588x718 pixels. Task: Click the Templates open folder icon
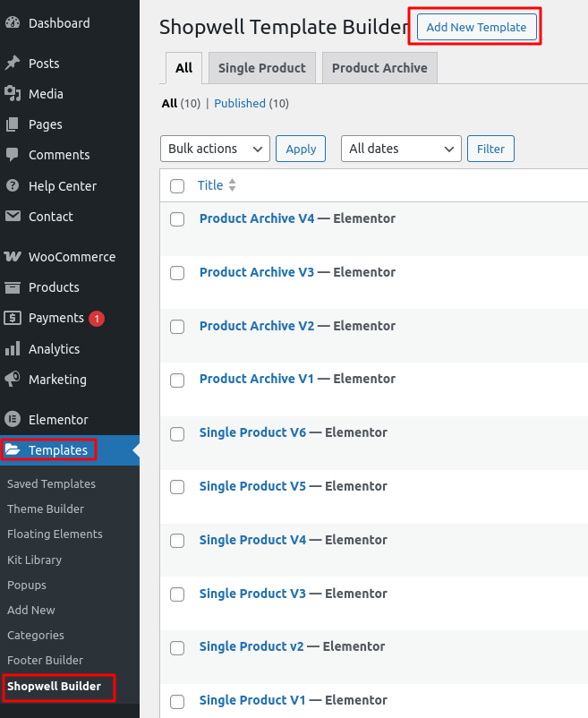(x=13, y=449)
